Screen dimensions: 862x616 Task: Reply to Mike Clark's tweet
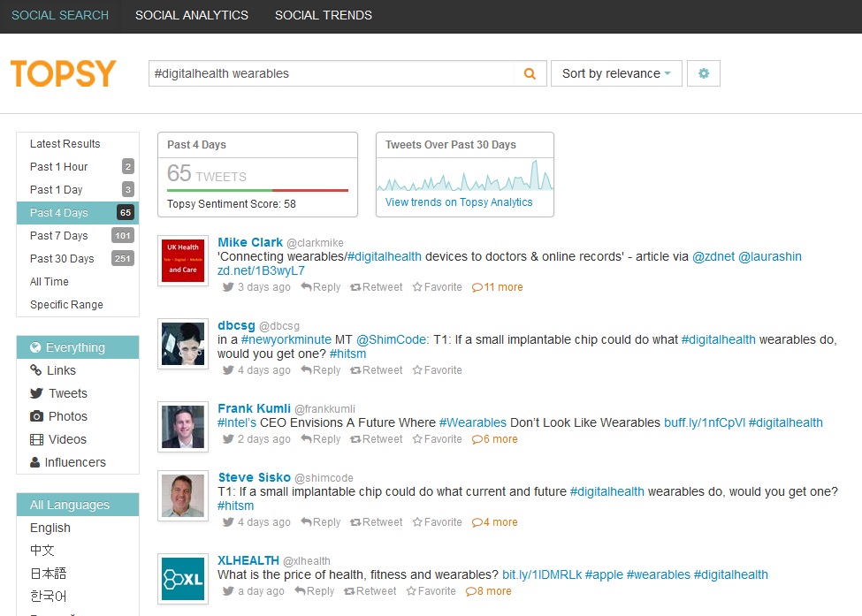click(321, 287)
